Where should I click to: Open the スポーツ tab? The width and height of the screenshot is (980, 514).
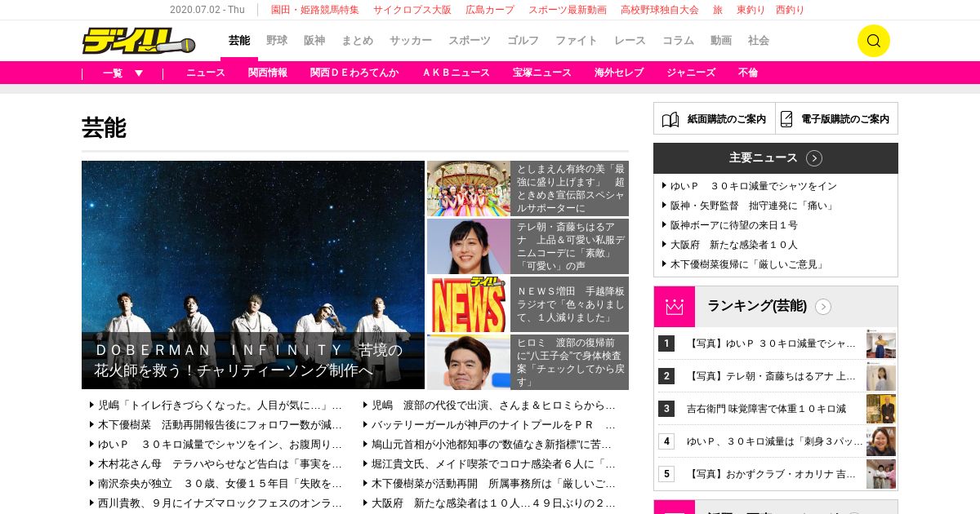tap(470, 41)
